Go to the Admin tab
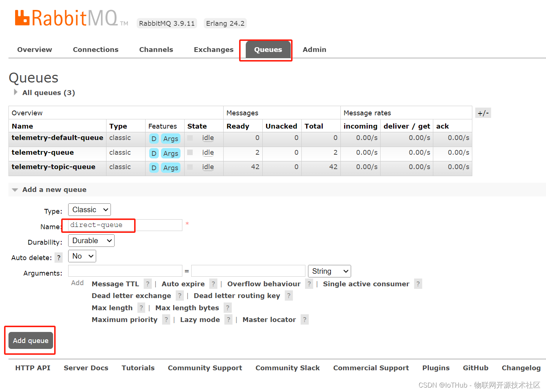The width and height of the screenshot is (546, 392). point(314,49)
